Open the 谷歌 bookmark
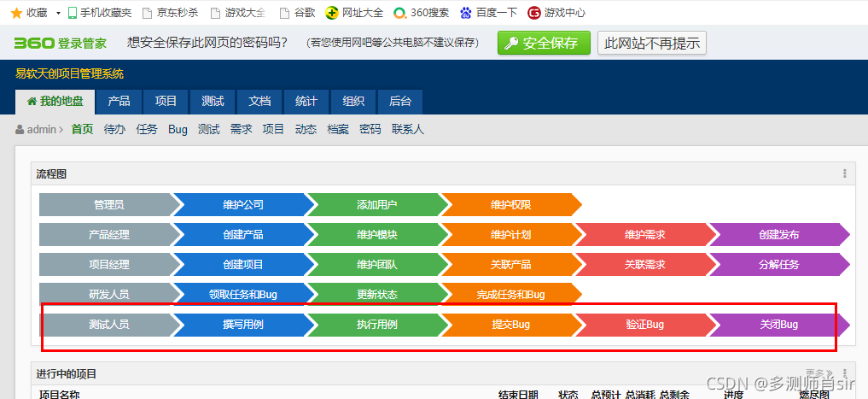This screenshot has width=868, height=399. click(297, 12)
